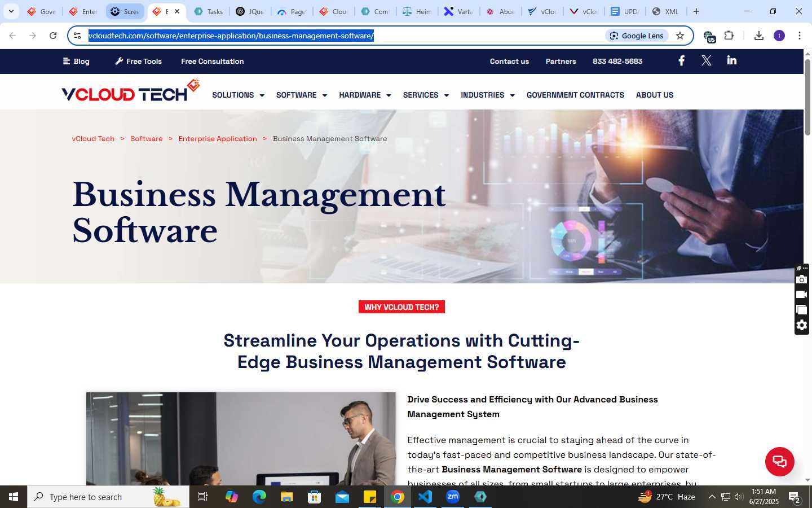The image size is (812, 508).
Task: Open Zoom from the taskbar
Action: (x=453, y=497)
